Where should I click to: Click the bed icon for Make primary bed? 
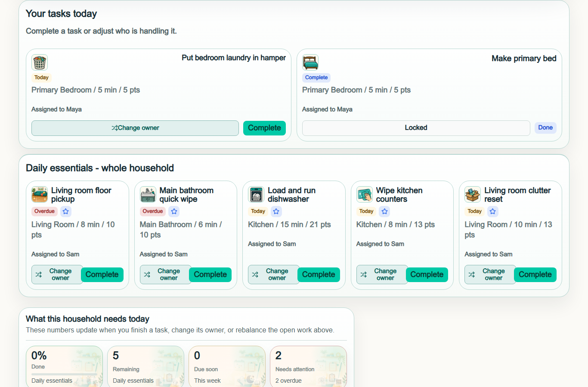pyautogui.click(x=310, y=63)
